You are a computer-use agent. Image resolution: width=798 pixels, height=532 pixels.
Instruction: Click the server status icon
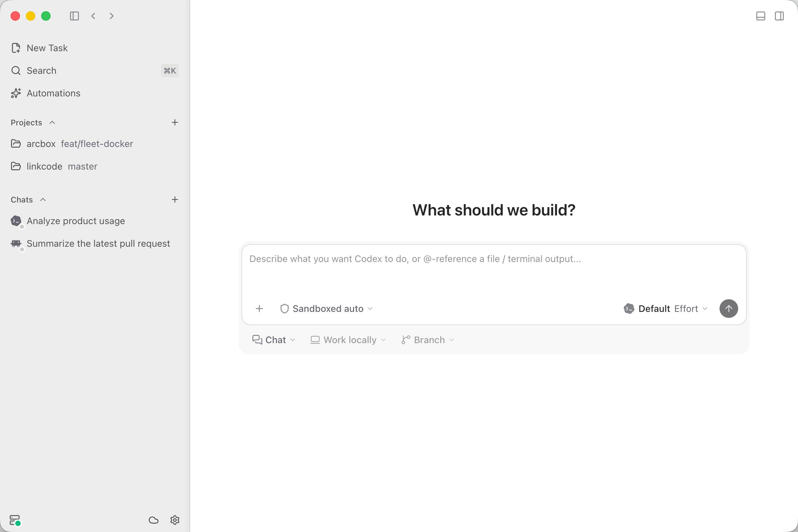coord(15,520)
